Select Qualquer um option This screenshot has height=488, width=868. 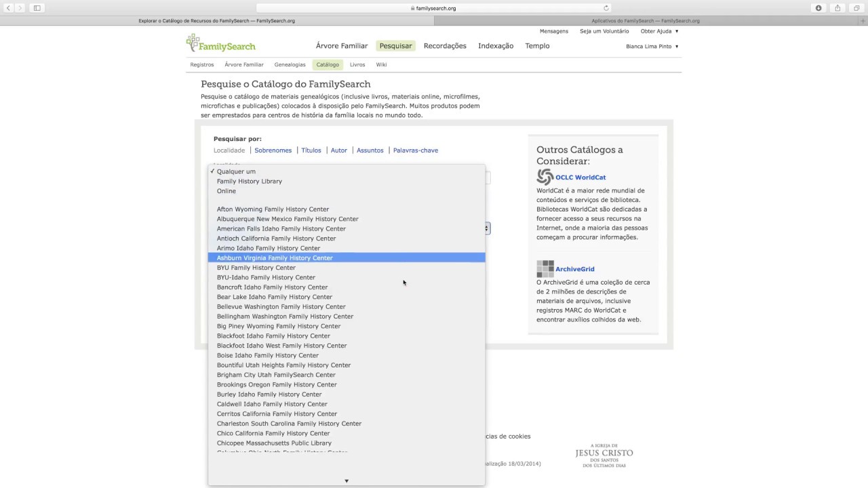click(x=347, y=171)
